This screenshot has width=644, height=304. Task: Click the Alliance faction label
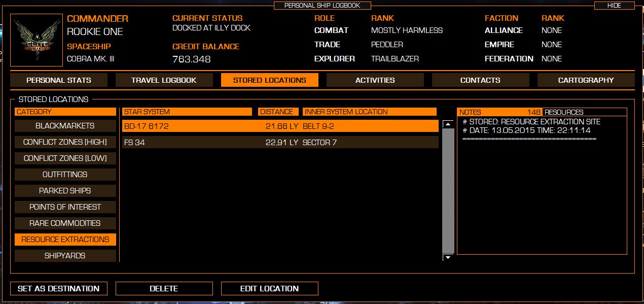click(x=504, y=30)
